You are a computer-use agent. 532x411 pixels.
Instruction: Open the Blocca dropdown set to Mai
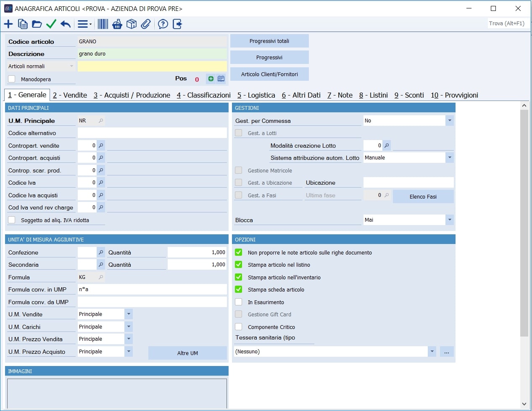450,220
